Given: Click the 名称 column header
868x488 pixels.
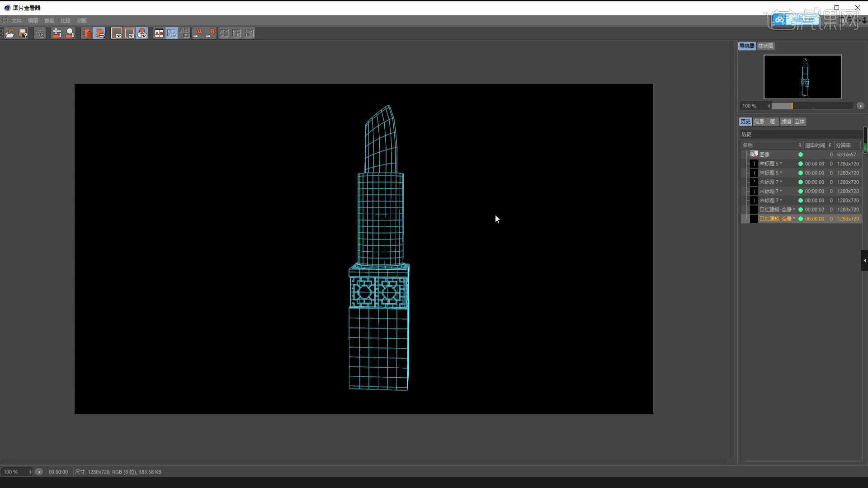Looking at the screenshot, I should (769, 145).
